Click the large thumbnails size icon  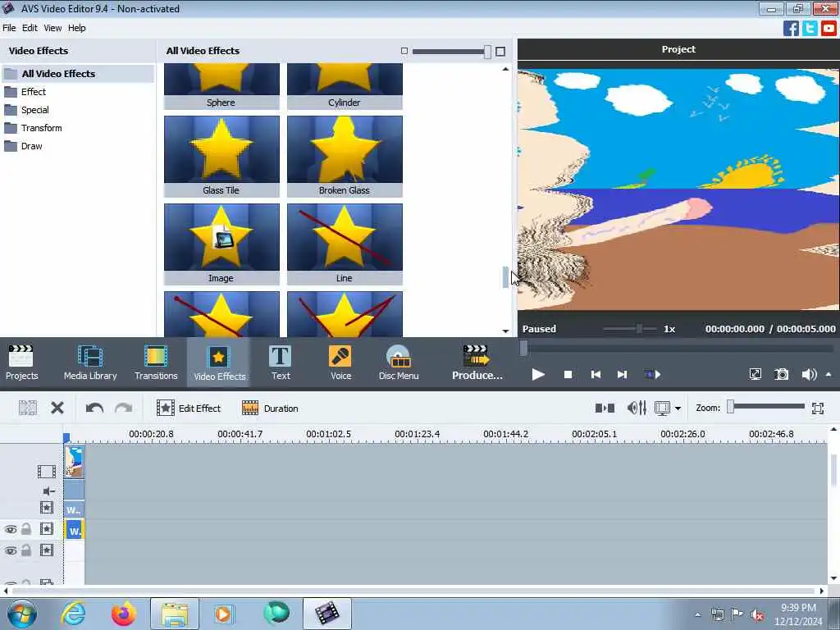pos(500,52)
